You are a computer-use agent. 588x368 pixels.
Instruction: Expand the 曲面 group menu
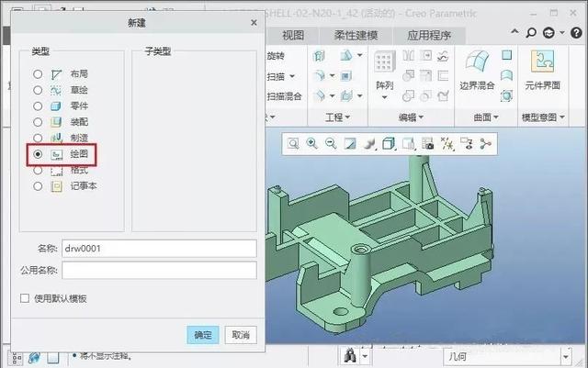[486, 117]
